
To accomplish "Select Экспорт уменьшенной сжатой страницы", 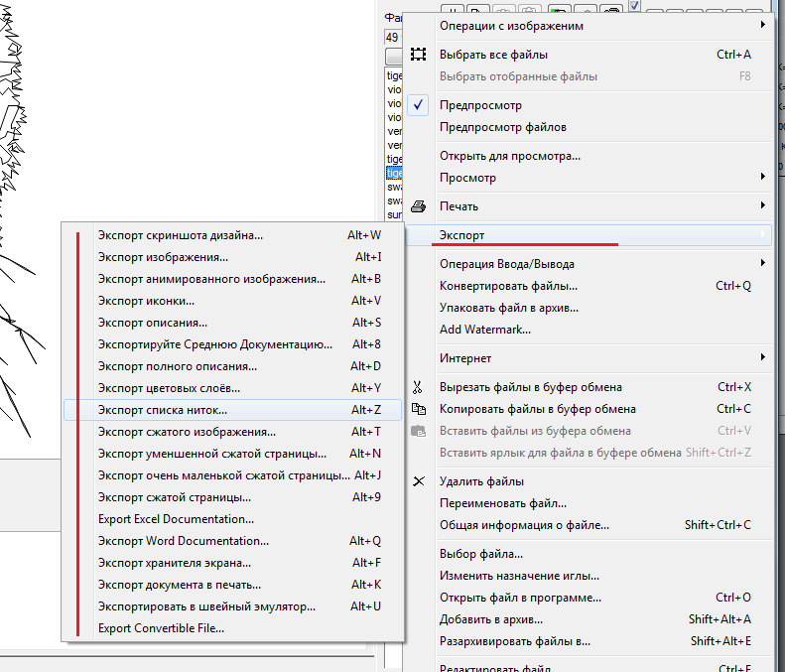I will (x=233, y=454).
